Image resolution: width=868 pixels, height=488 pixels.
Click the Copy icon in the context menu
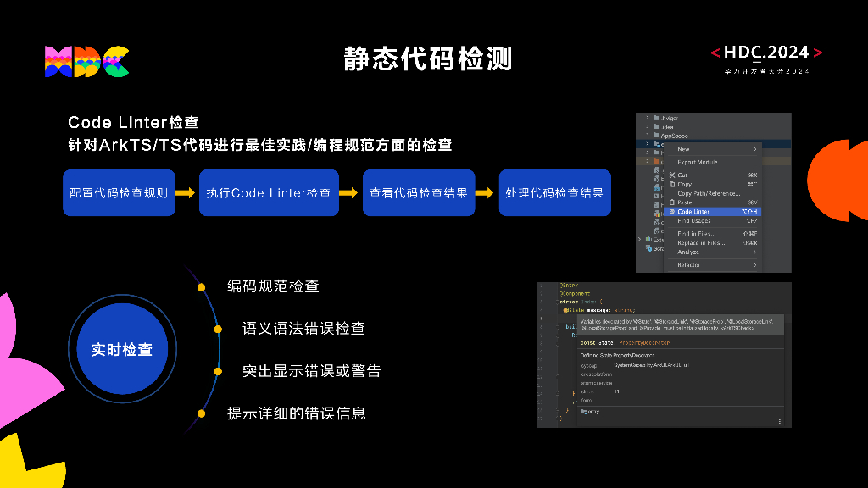[x=671, y=184]
